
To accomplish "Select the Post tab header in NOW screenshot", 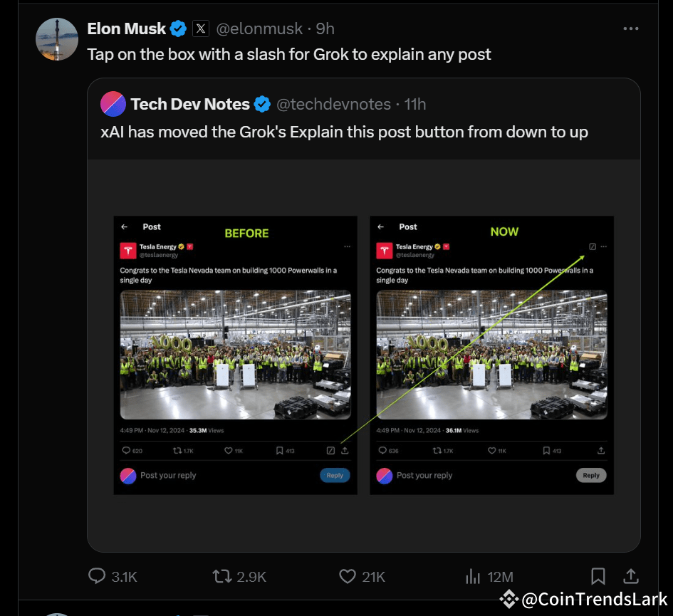I will 408,226.
